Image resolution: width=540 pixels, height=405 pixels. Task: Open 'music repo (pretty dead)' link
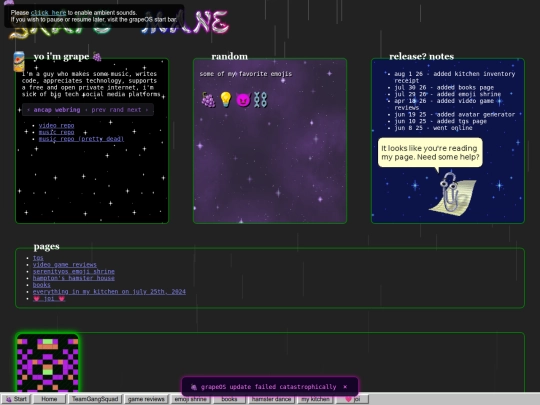click(x=81, y=139)
